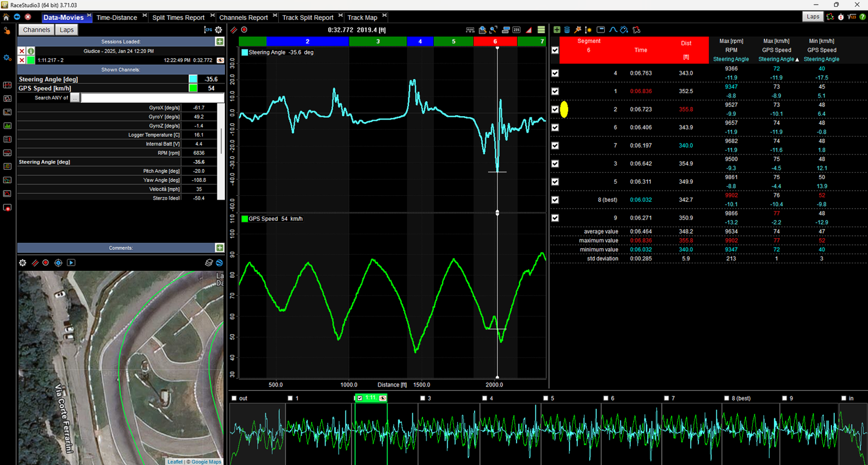
Task: Uncheck the checkbox for segment row 4
Action: (555, 73)
